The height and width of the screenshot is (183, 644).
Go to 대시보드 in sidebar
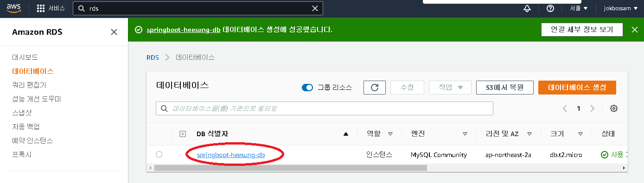click(x=25, y=57)
